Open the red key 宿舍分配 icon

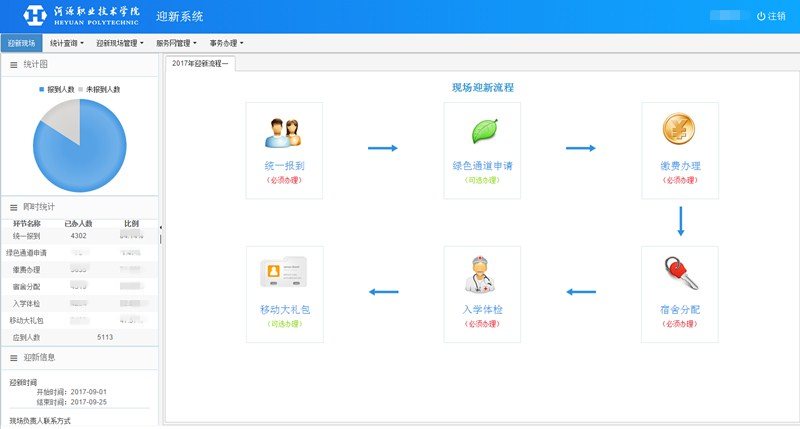coord(680,275)
